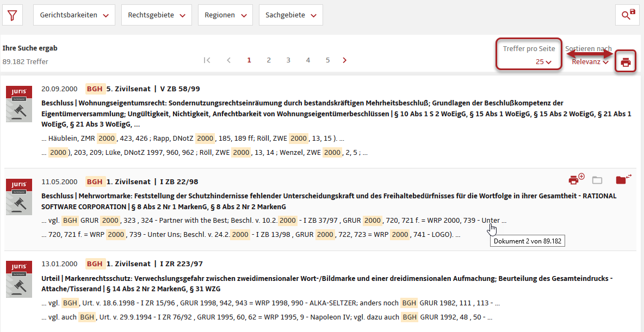Change Treffer pro Seite value 25

543,62
